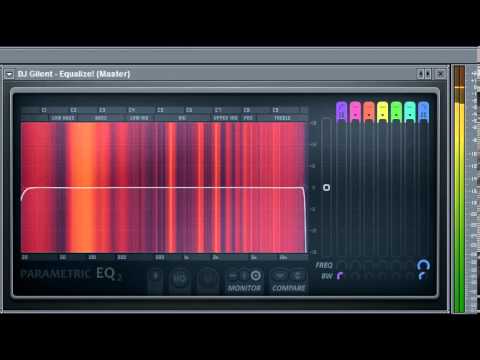Click the BW label
This screenshot has height=360, width=480.
point(327,276)
